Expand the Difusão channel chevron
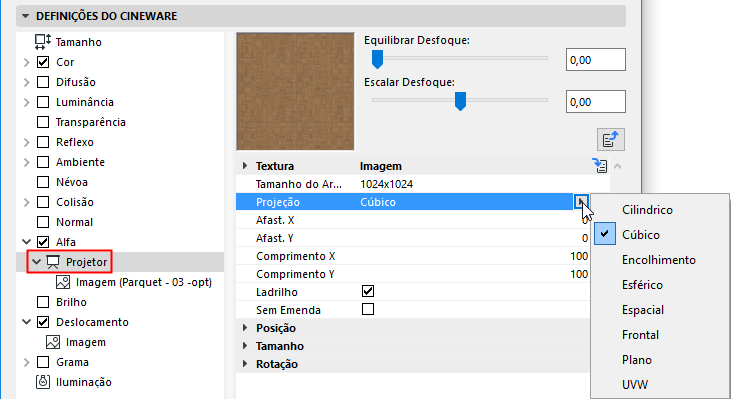Image resolution: width=731 pixels, height=399 pixels. click(x=27, y=82)
